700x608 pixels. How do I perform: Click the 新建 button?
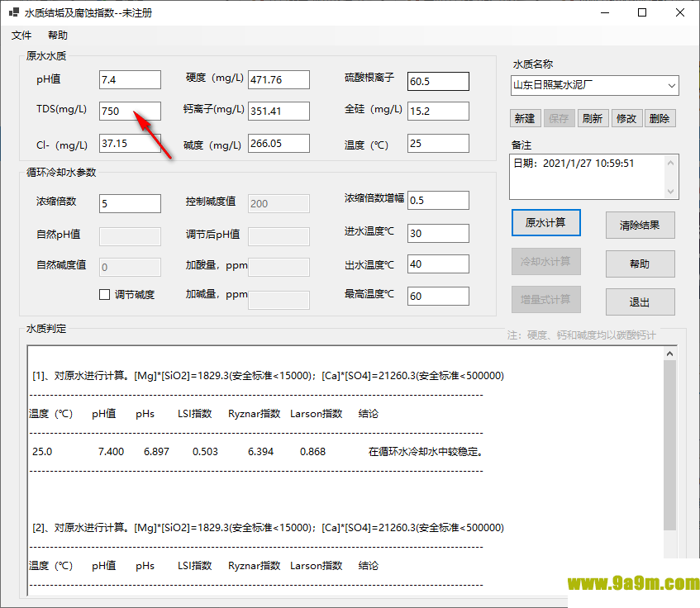(x=525, y=118)
